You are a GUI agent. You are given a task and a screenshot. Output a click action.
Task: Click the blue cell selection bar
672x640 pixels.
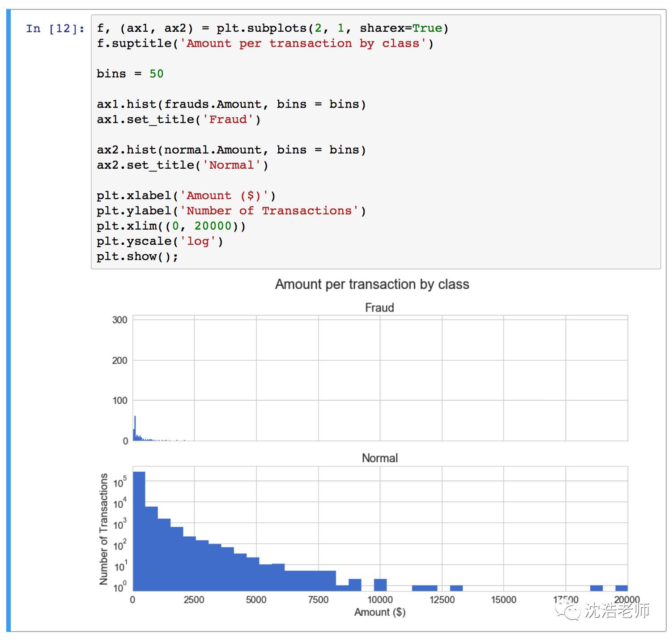[9, 320]
